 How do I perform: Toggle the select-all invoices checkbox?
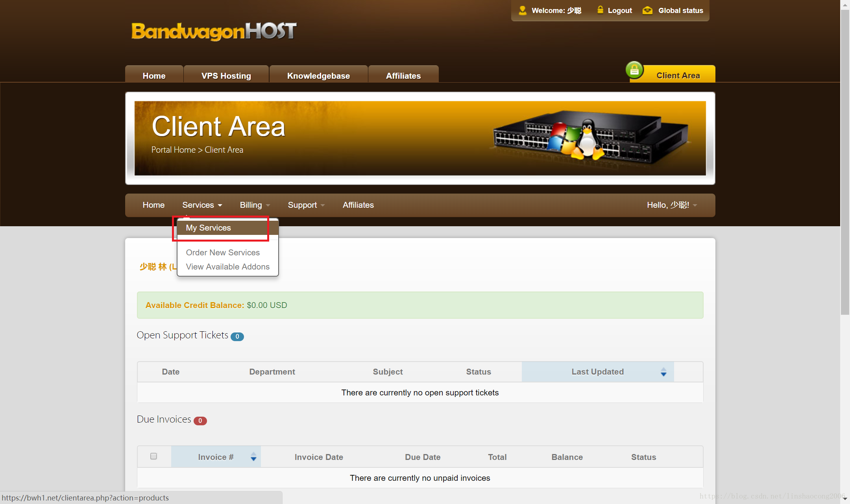(153, 456)
